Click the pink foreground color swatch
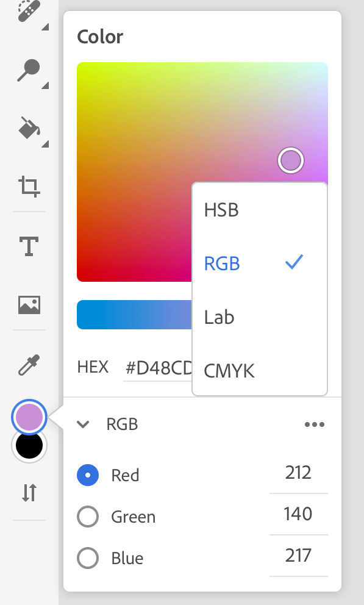The image size is (364, 605). click(29, 417)
